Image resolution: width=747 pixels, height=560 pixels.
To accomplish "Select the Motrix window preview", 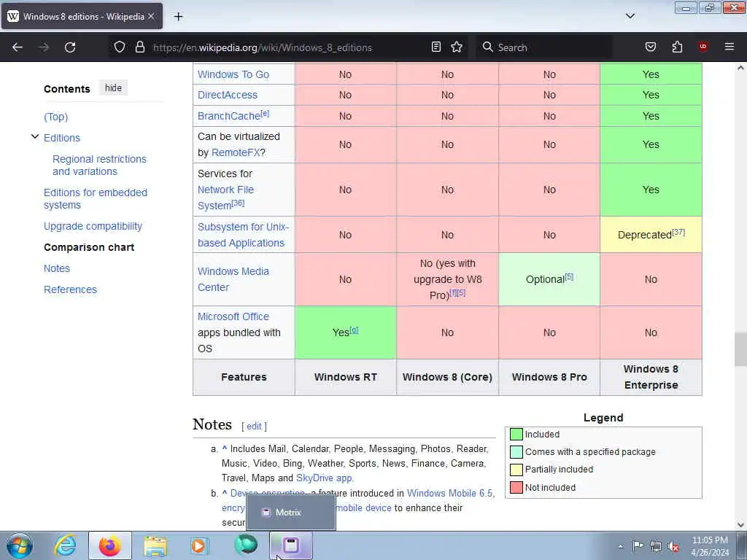I will point(291,513).
